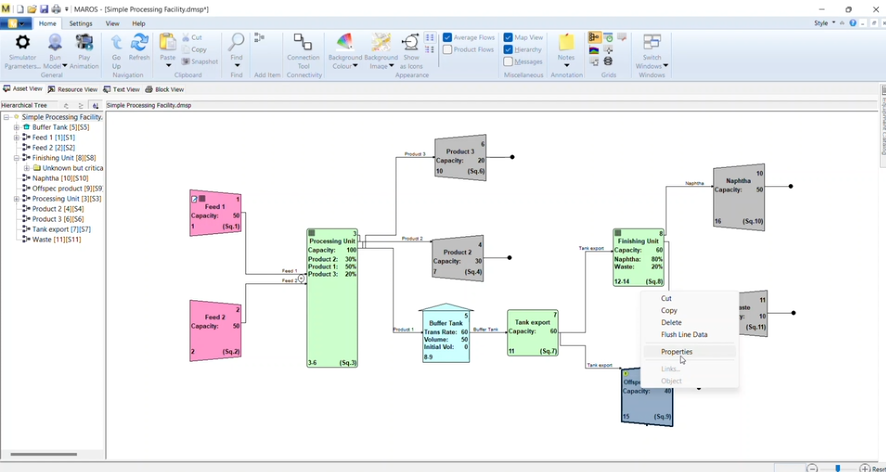Click the Add Item icon

259,38
